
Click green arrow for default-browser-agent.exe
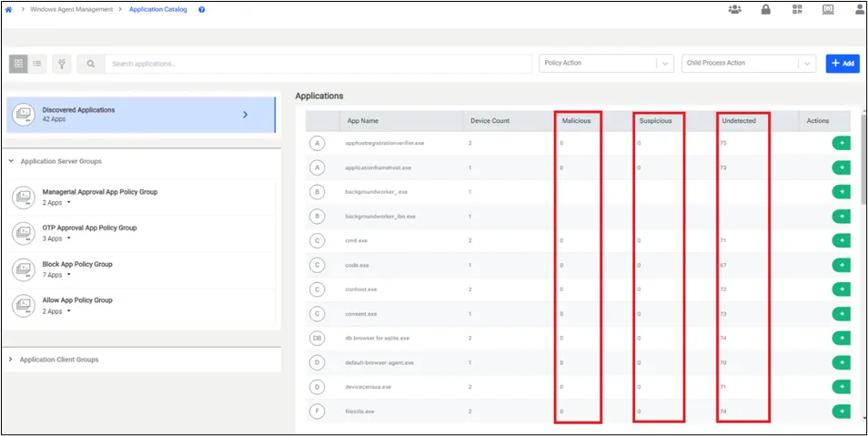coord(842,362)
